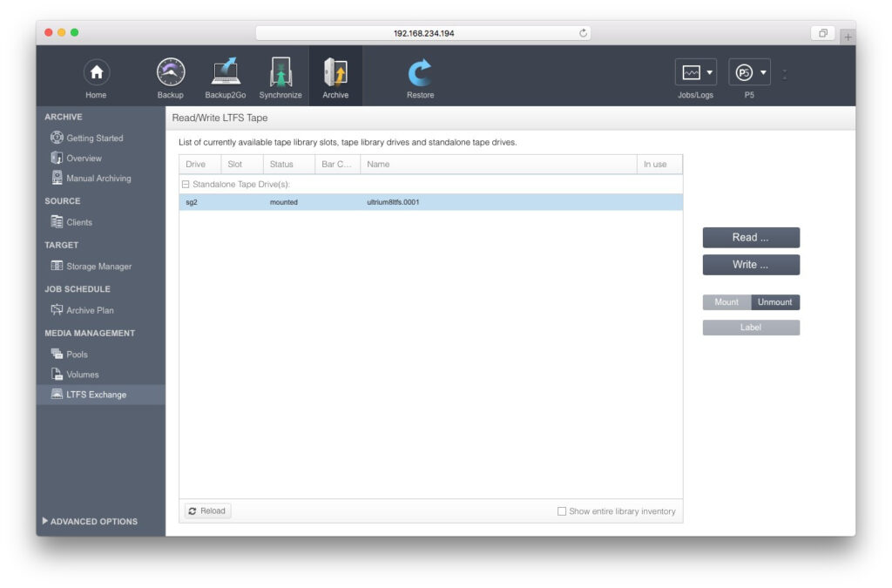Open Storage Manager in the sidebar
892x588 pixels.
tap(98, 267)
